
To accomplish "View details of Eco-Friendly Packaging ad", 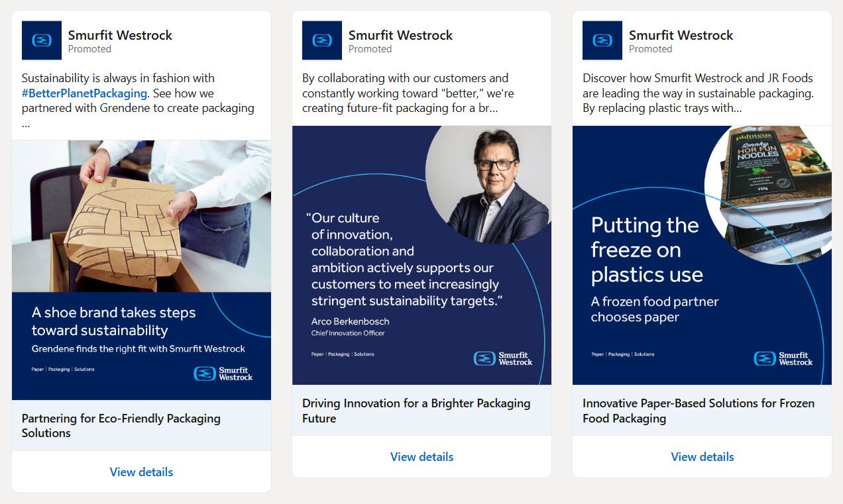I will pos(141,472).
